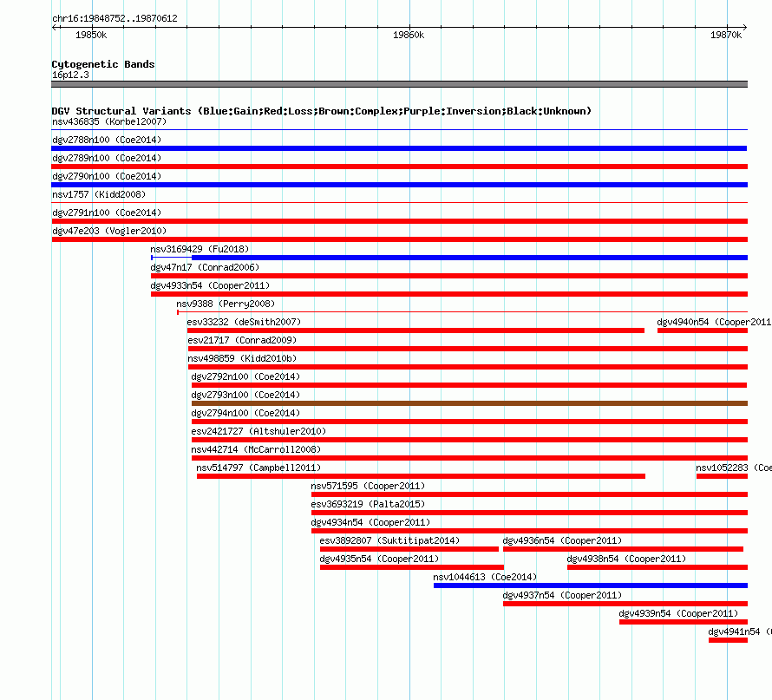Open dgv4938n54 (Cooper2011) variant
This screenshot has height=700, width=772.
pos(626,559)
